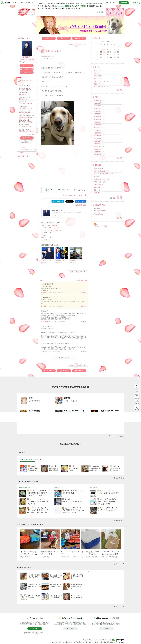141x644 pixels.
Task: Click the メッセージを送る button
Action: [x=27, y=73]
